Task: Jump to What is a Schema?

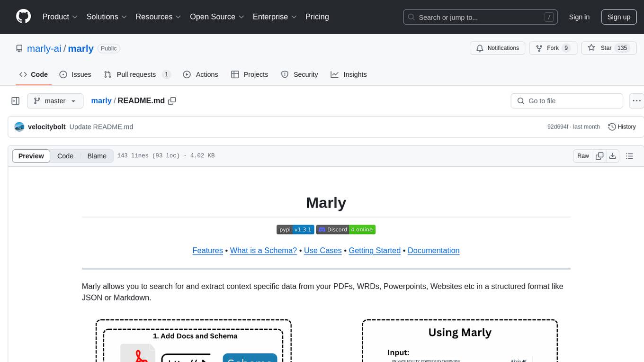Action: (x=263, y=250)
